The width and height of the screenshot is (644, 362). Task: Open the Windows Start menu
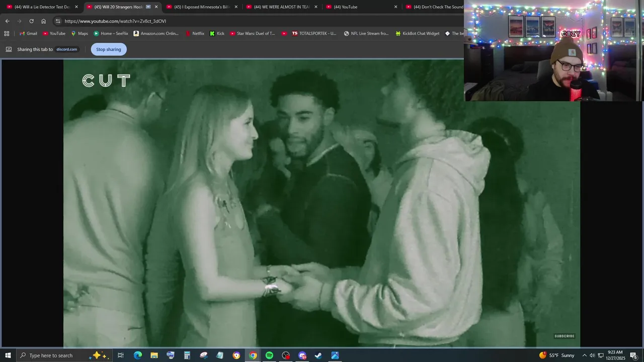click(x=8, y=355)
